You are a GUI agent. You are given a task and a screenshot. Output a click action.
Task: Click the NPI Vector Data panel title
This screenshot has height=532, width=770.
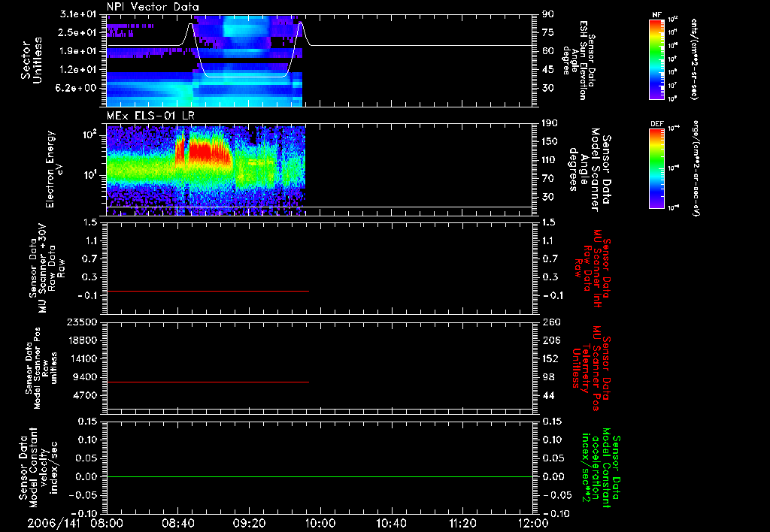point(153,7)
